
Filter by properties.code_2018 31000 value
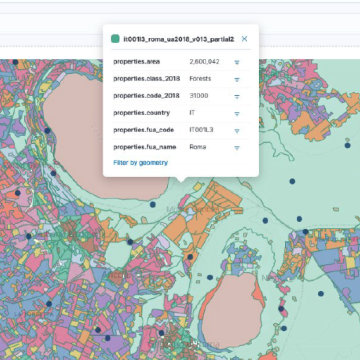coord(237,96)
